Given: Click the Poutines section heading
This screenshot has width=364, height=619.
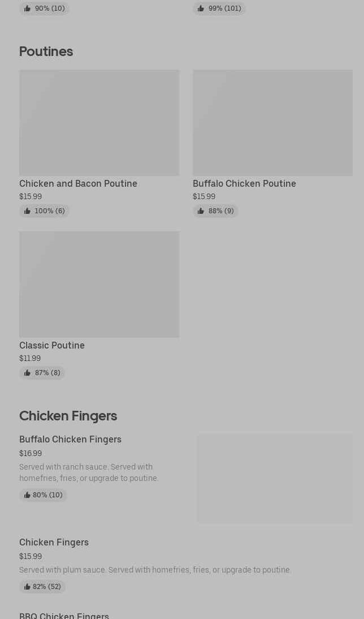Looking at the screenshot, I should pos(46,51).
